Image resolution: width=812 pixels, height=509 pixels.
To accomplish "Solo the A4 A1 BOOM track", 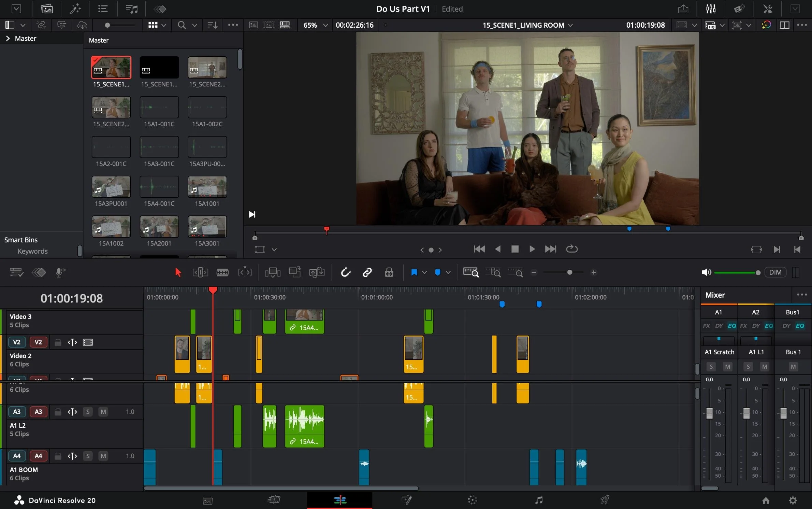I will 88,456.
